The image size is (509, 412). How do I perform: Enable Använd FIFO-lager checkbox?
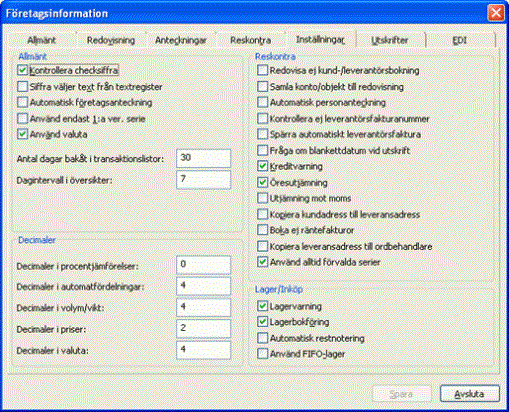[x=262, y=354]
